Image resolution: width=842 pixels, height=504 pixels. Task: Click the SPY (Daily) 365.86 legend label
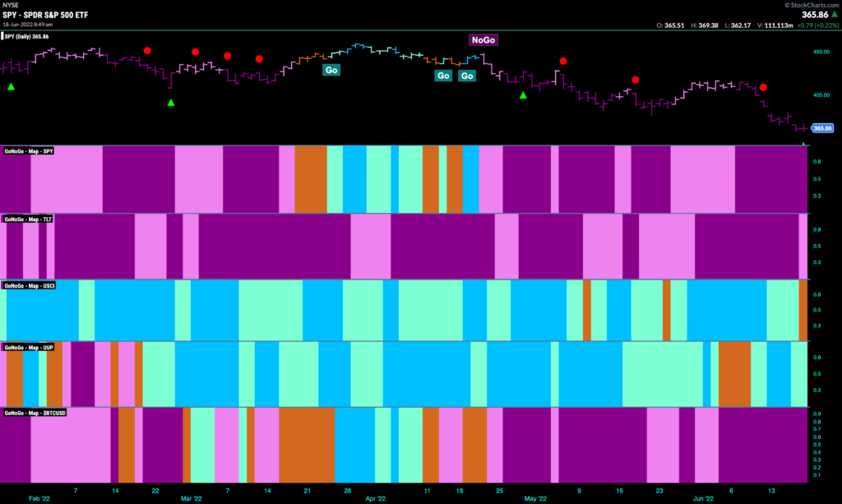pos(25,36)
